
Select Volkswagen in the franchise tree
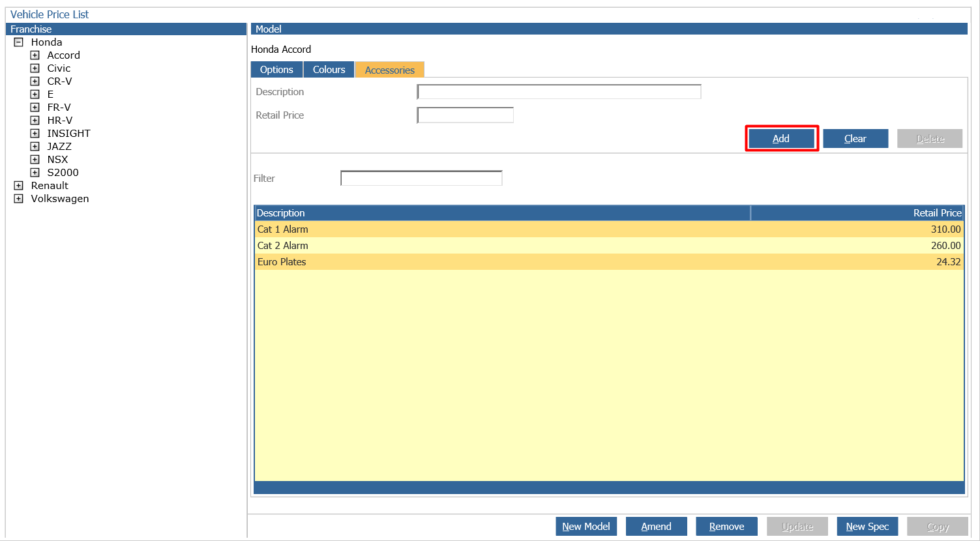(x=60, y=199)
